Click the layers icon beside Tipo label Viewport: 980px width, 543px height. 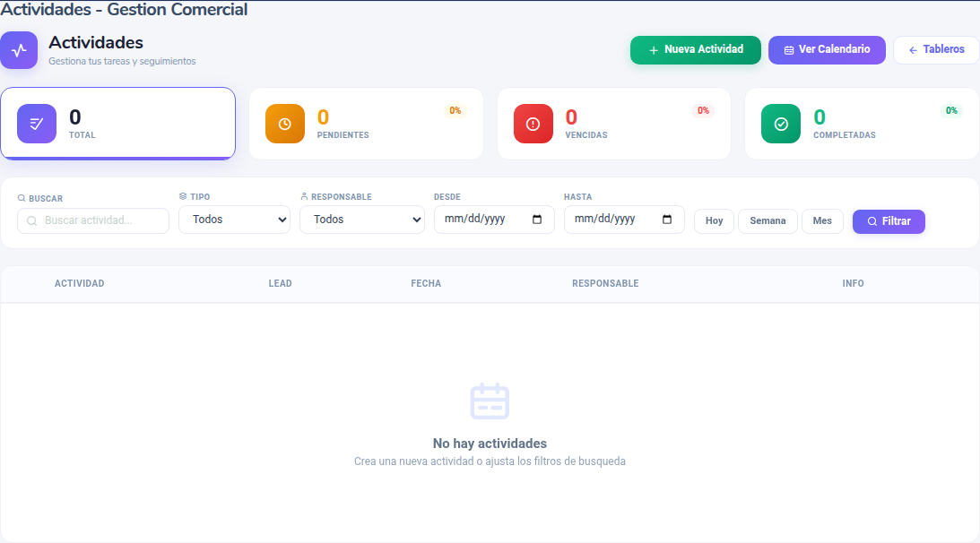[183, 196]
